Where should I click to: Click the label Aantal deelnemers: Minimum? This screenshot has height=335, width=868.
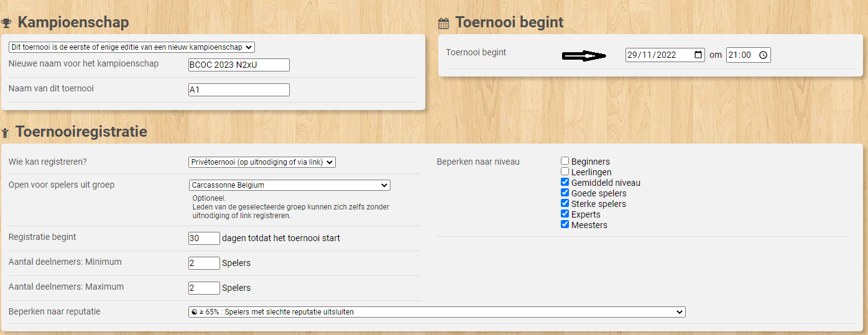65,262
